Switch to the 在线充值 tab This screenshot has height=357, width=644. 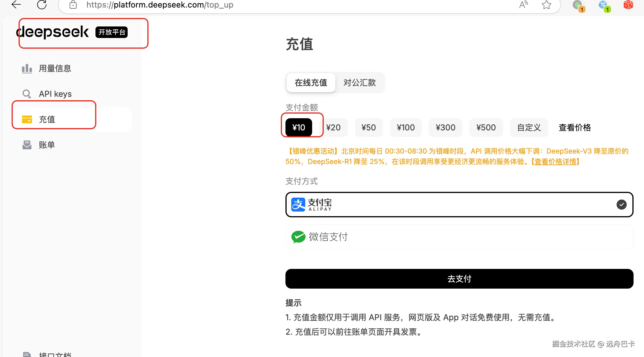click(311, 83)
